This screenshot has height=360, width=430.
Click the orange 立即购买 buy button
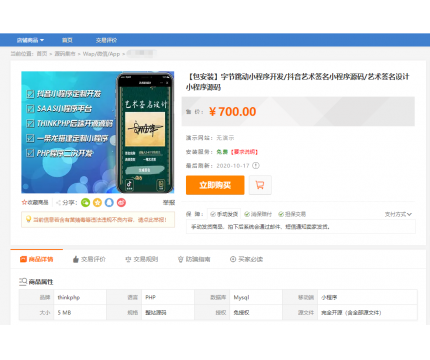tap(215, 185)
